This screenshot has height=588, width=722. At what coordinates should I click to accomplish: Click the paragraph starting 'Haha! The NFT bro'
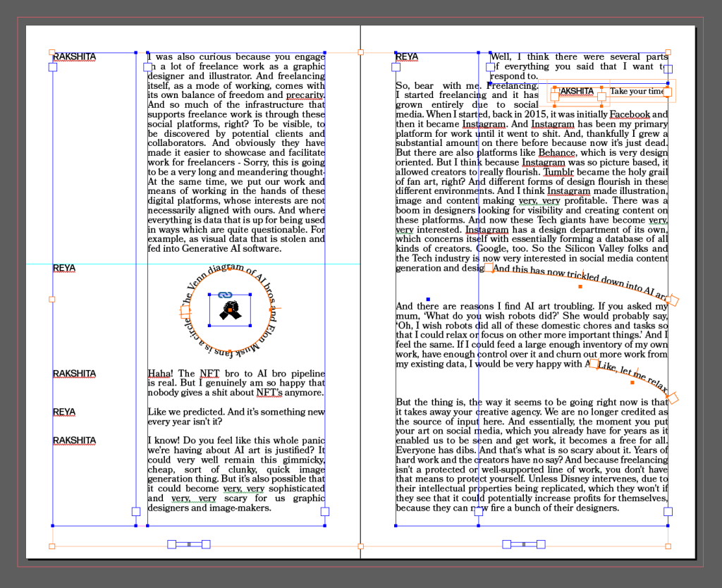[x=235, y=383]
